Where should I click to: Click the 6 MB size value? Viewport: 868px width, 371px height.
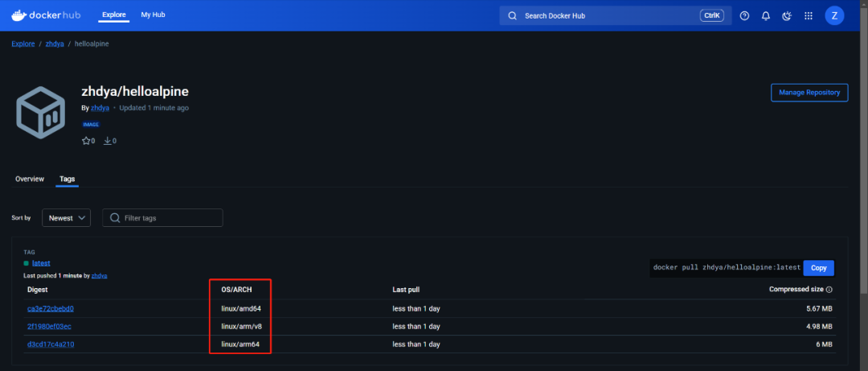click(823, 344)
